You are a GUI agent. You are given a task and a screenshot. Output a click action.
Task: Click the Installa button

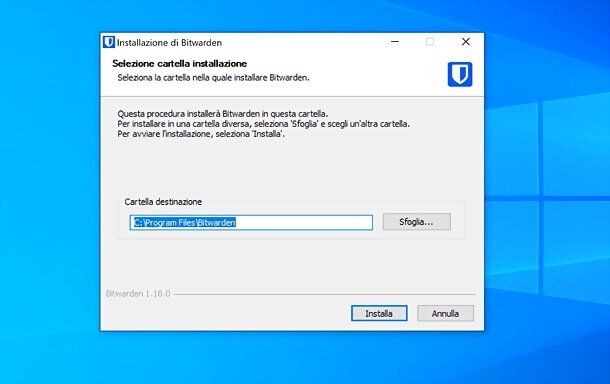[379, 313]
